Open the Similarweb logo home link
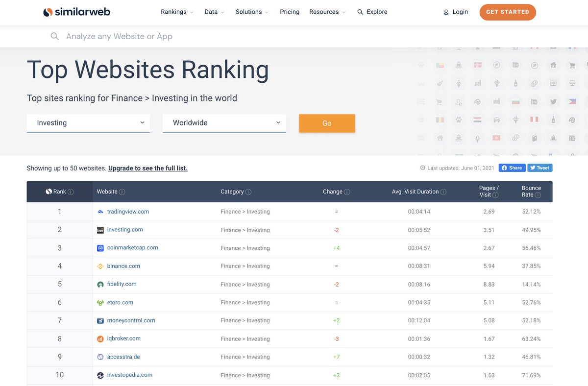588x386 pixels. coord(76,12)
